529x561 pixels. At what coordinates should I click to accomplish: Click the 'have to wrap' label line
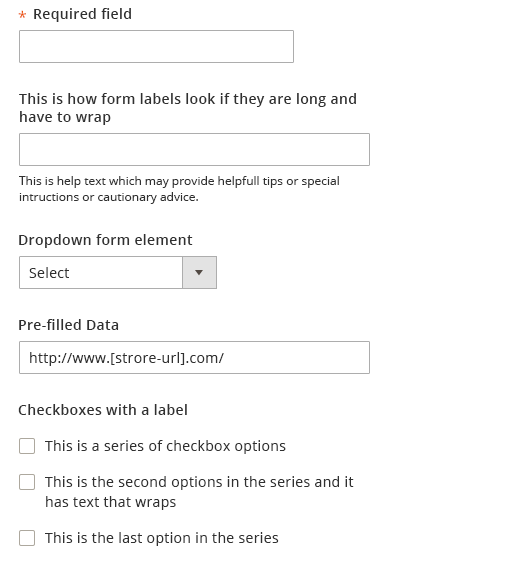tap(65, 117)
